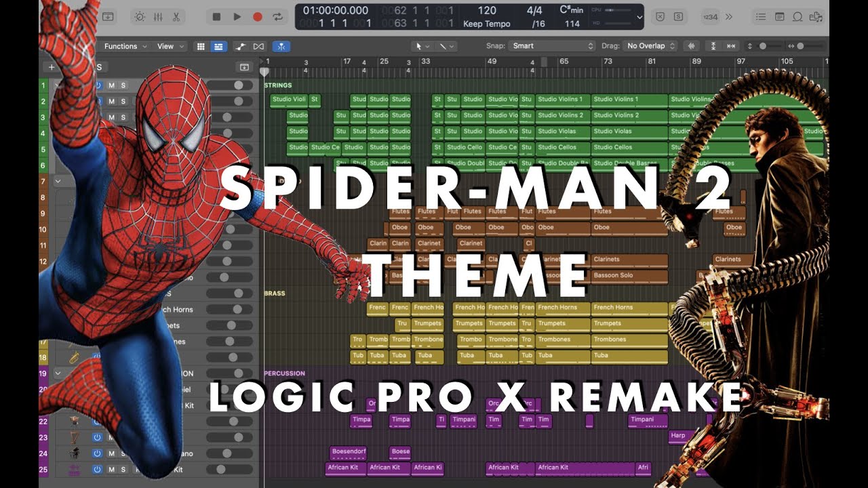The height and width of the screenshot is (488, 868).
Task: Open the Smart Controls panel icon
Action: [140, 17]
